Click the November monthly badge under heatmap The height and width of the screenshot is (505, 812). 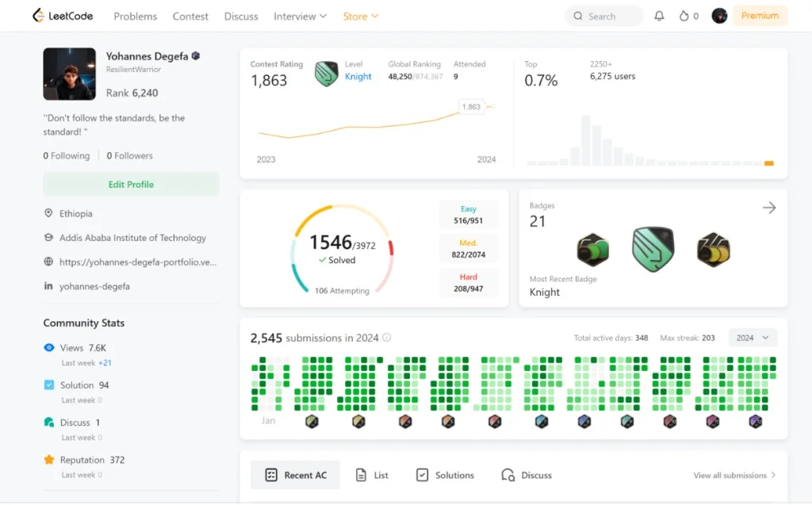coord(713,421)
